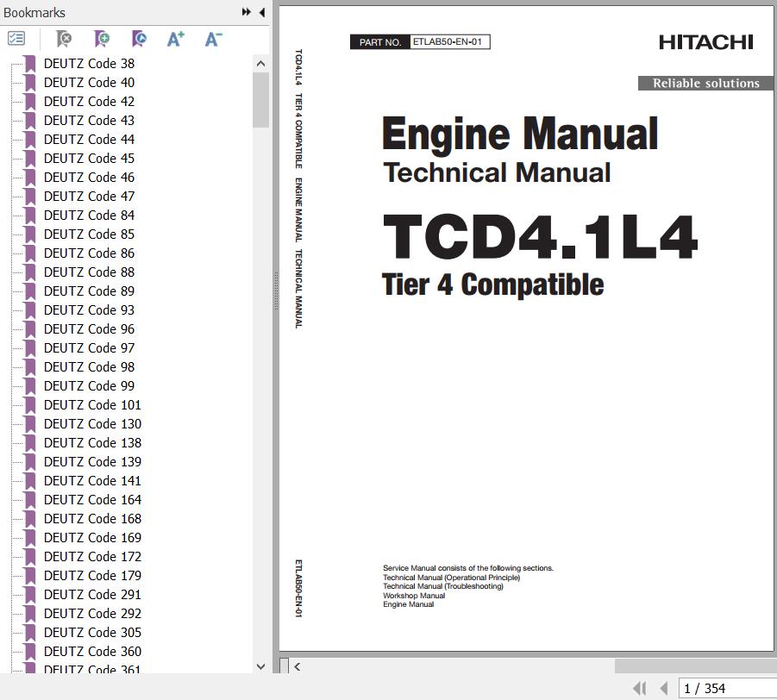
Task: Open bookmark DEUTZ Code 88
Action: [89, 272]
